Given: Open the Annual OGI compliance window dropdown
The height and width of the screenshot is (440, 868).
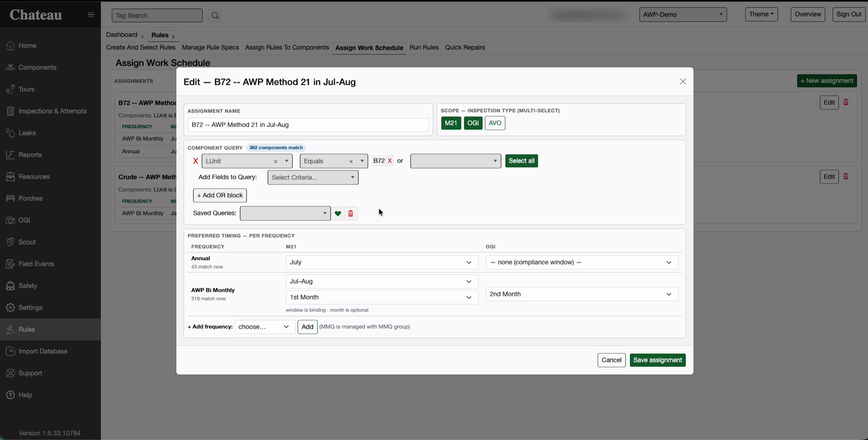Looking at the screenshot, I should (582, 262).
